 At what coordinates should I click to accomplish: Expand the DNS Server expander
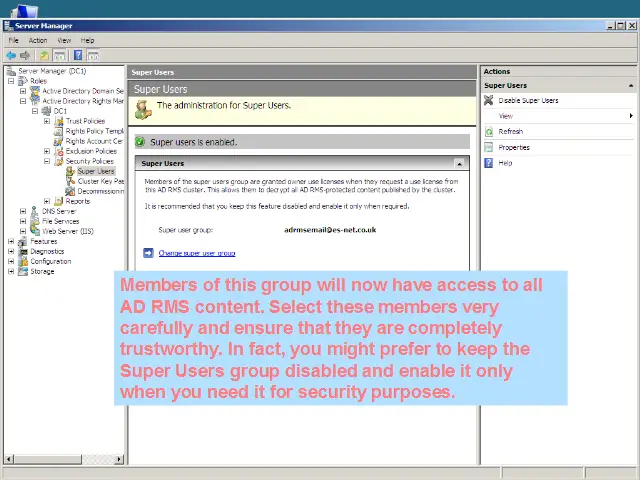coord(23,211)
